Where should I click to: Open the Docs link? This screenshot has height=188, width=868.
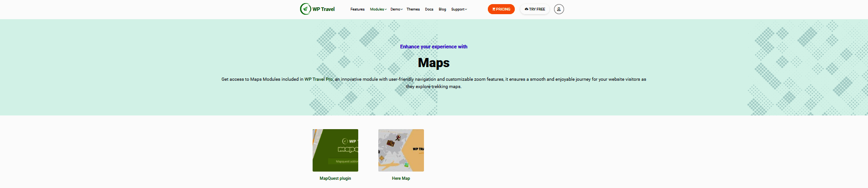(429, 9)
